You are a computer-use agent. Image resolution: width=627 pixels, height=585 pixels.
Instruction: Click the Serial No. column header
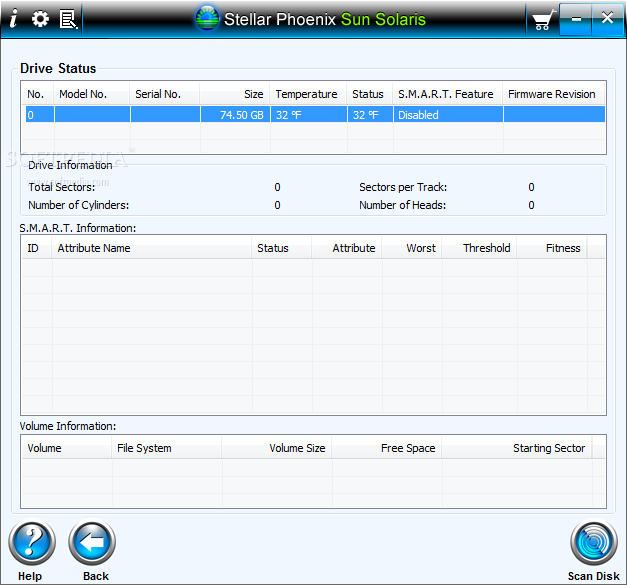click(x=164, y=94)
